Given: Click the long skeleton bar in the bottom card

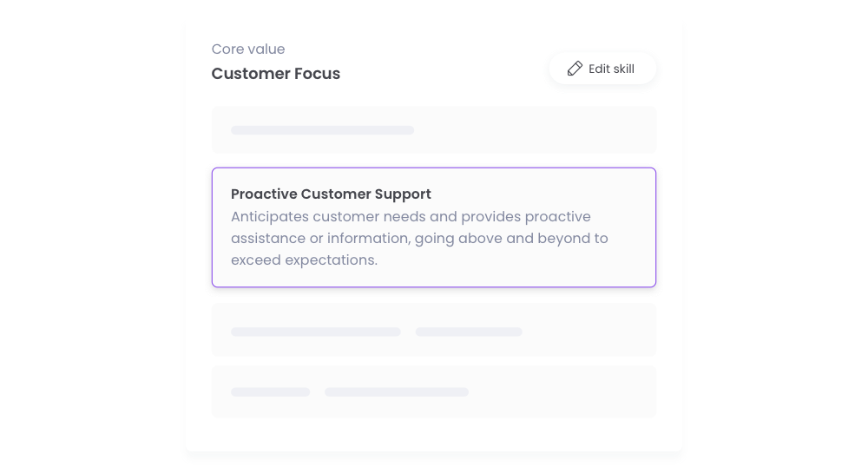Looking at the screenshot, I should pos(397,392).
